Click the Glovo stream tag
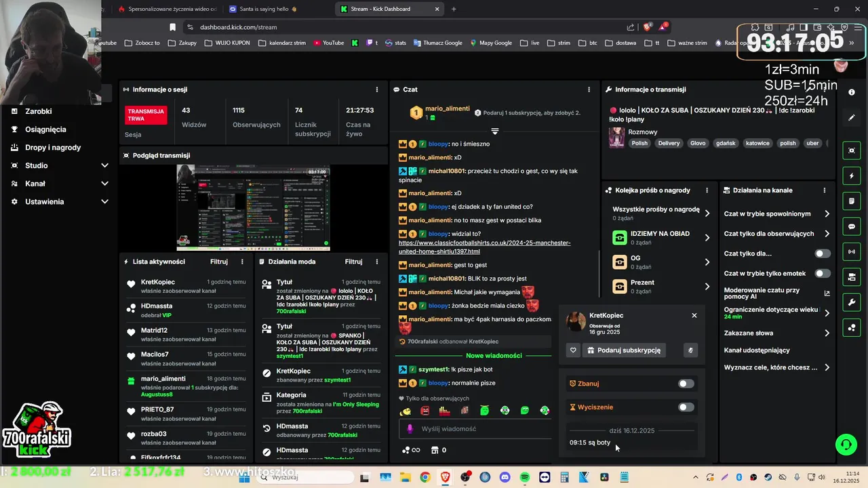Image resolution: width=868 pixels, height=488 pixels. pos(698,143)
